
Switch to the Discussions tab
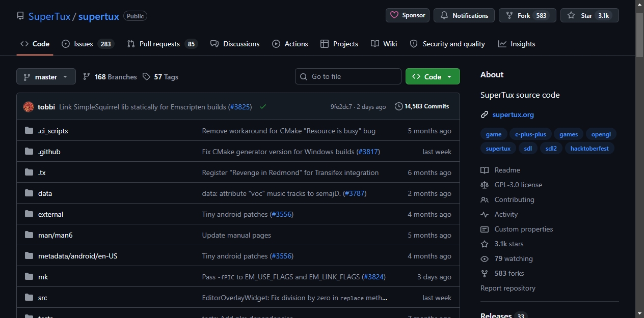tap(235, 44)
